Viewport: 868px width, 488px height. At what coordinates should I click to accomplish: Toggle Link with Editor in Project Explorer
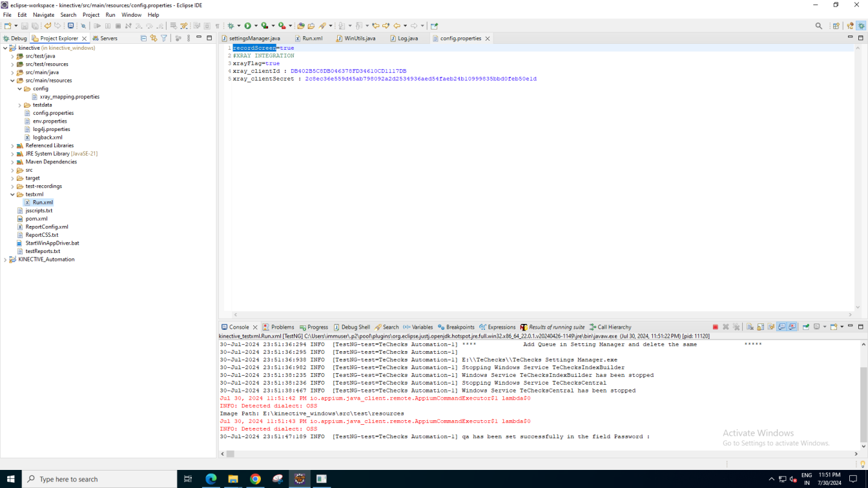pyautogui.click(x=154, y=39)
